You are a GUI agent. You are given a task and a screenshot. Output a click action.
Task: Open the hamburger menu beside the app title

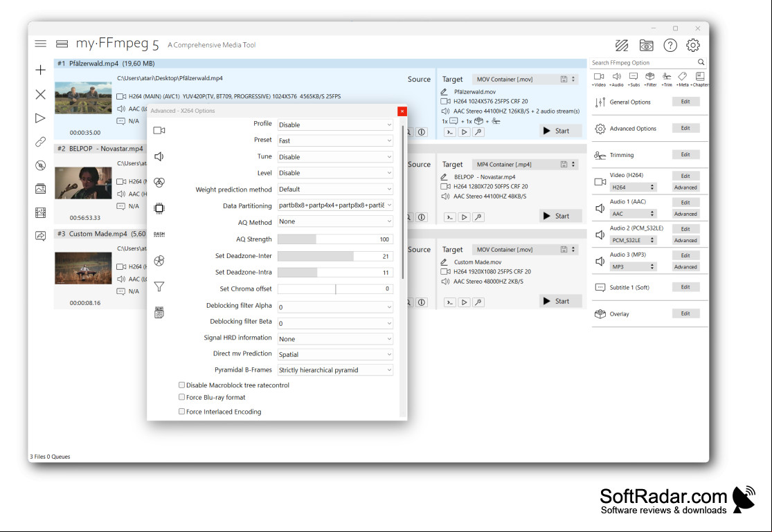pyautogui.click(x=40, y=44)
